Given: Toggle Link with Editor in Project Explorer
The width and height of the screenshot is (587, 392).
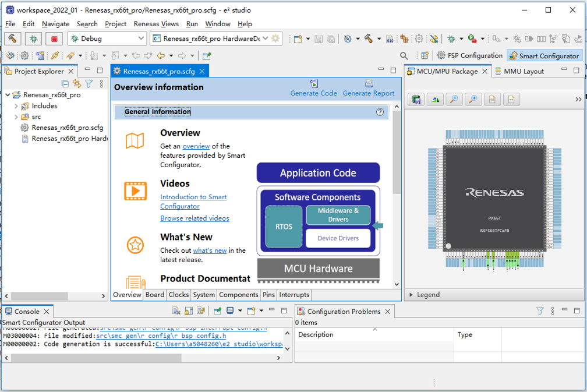Looking at the screenshot, I should tap(77, 84).
